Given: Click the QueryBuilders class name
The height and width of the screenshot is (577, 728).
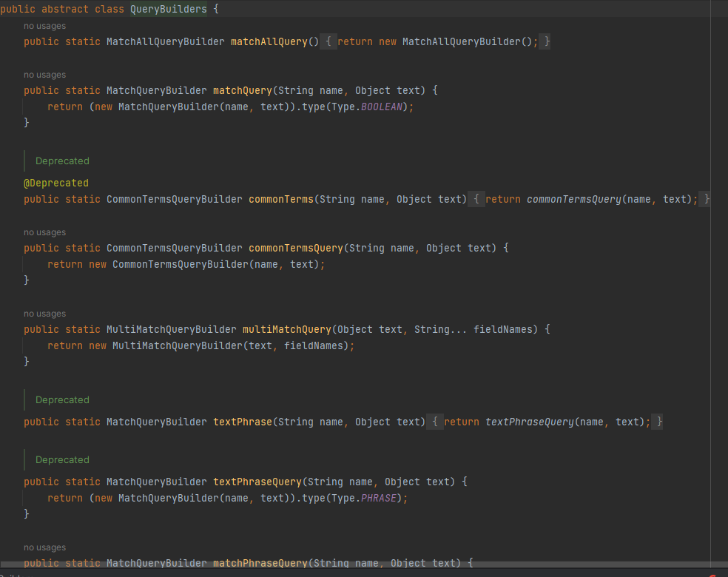Looking at the screenshot, I should (x=169, y=10).
